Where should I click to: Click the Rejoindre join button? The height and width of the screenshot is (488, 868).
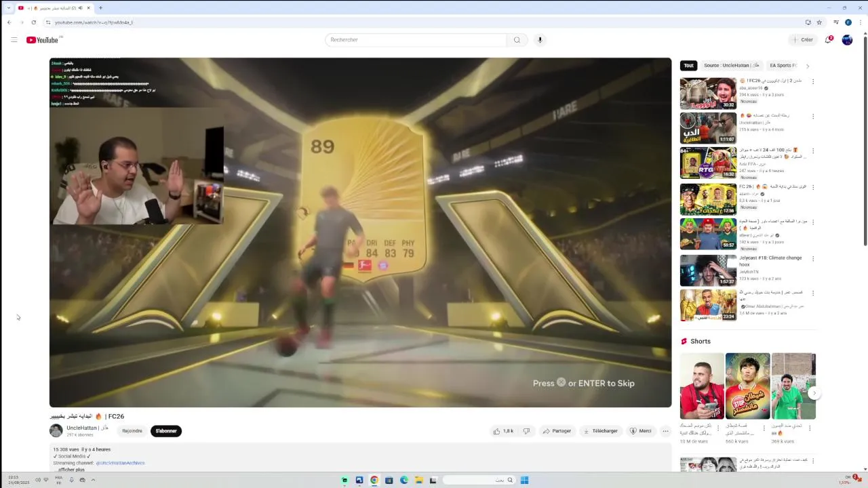point(132,431)
